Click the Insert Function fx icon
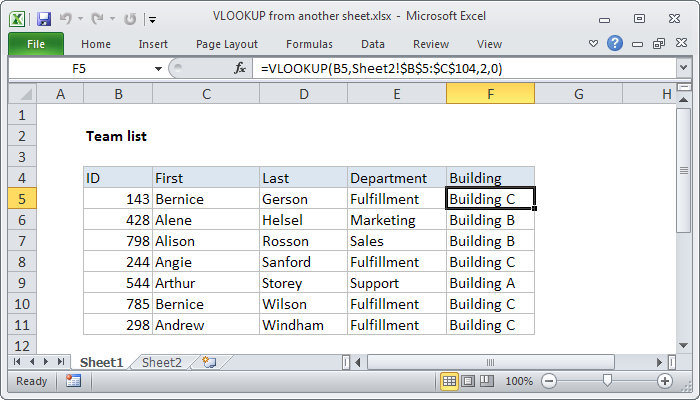 coord(240,68)
